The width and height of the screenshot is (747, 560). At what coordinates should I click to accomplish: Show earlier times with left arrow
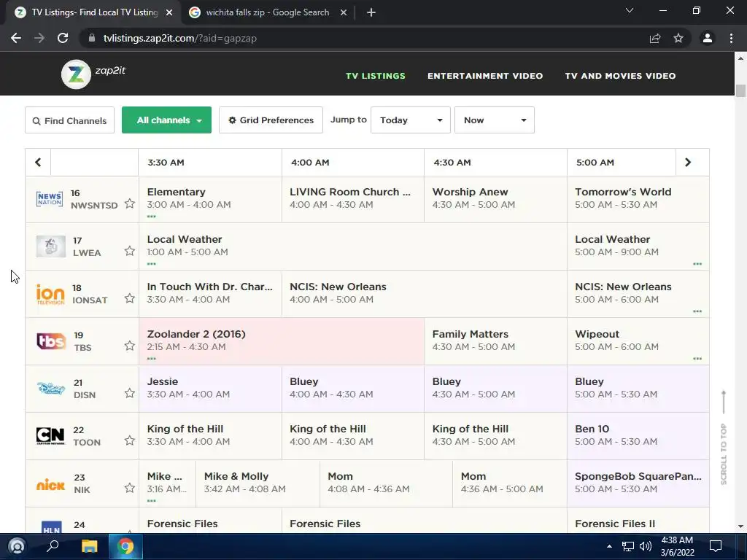point(38,163)
